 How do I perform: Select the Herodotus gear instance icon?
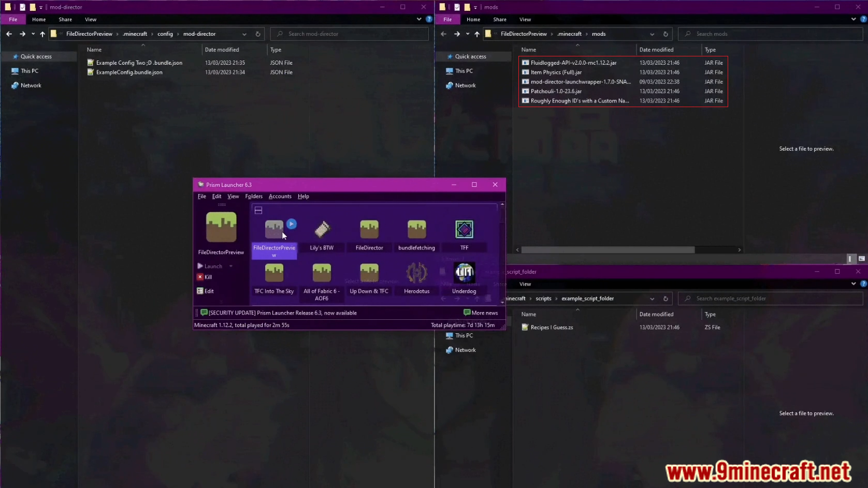(416, 273)
